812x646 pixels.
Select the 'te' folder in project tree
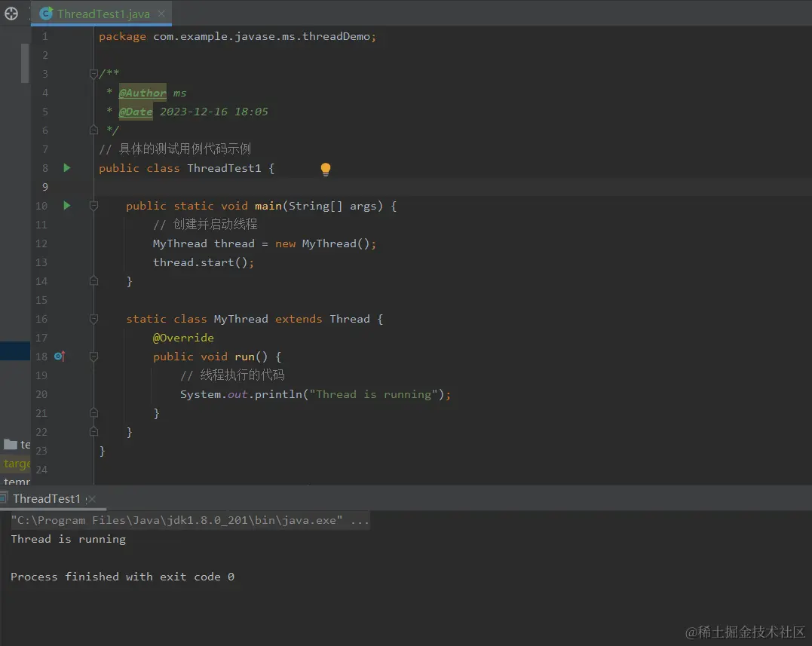pos(17,445)
